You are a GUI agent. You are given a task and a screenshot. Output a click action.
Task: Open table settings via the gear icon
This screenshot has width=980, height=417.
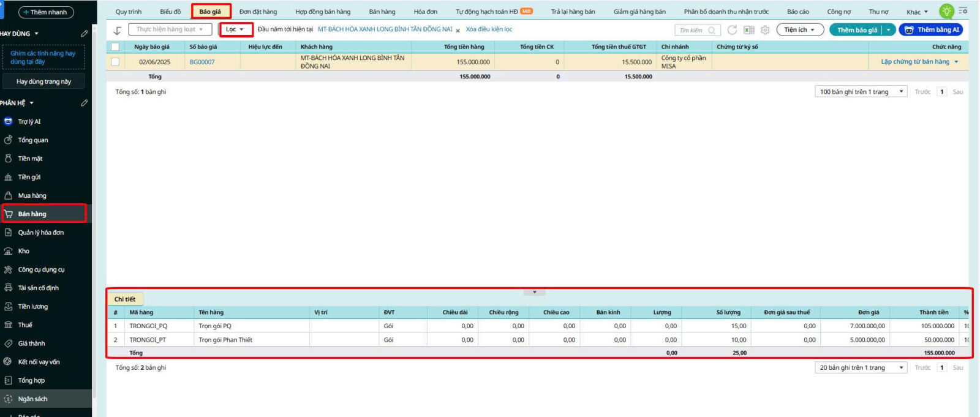point(765,30)
